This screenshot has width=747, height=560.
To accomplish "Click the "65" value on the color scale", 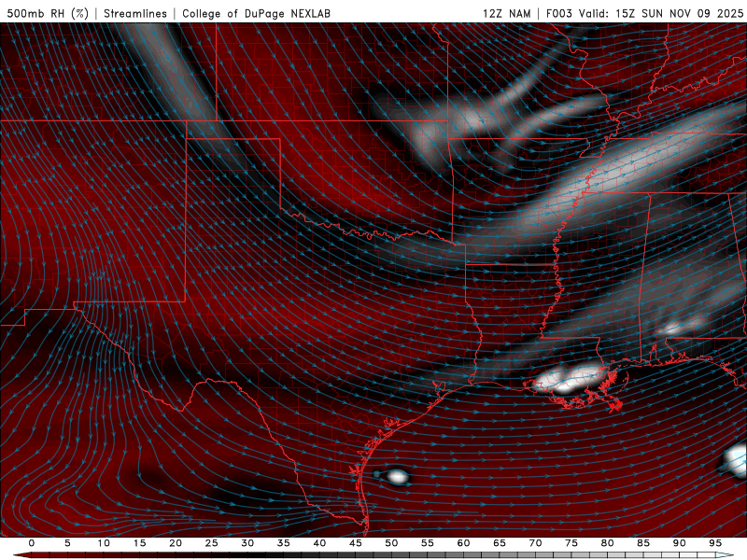I will click(x=500, y=543).
